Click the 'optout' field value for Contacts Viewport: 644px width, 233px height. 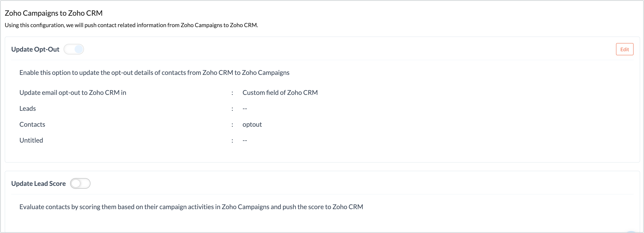tap(252, 124)
